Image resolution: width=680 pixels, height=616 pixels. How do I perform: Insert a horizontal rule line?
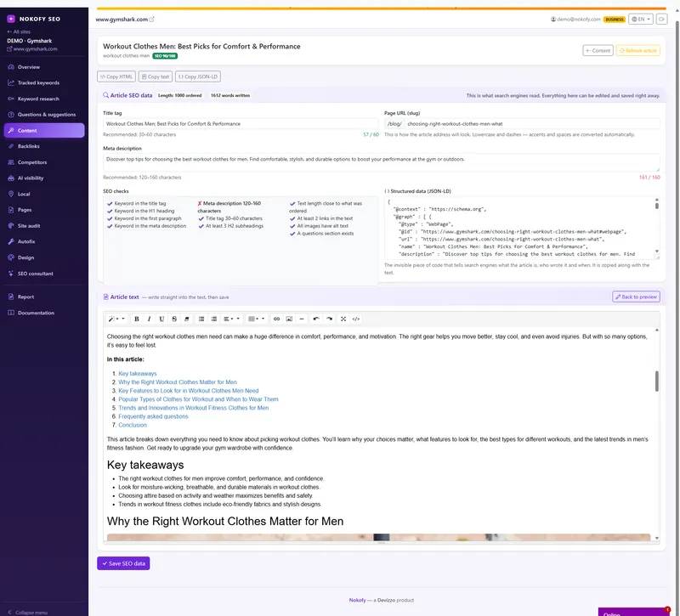pyautogui.click(x=302, y=319)
